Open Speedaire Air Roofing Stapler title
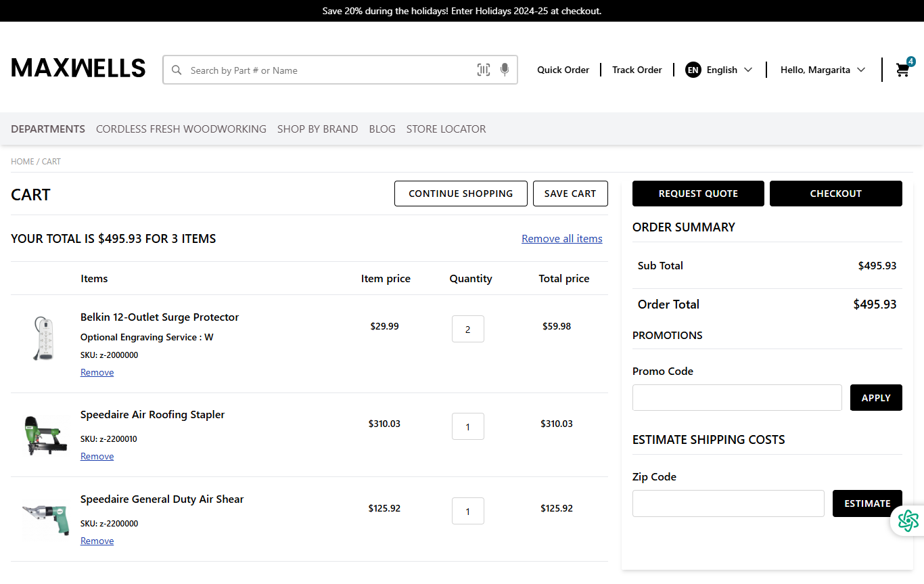This screenshot has width=924, height=584. (152, 415)
